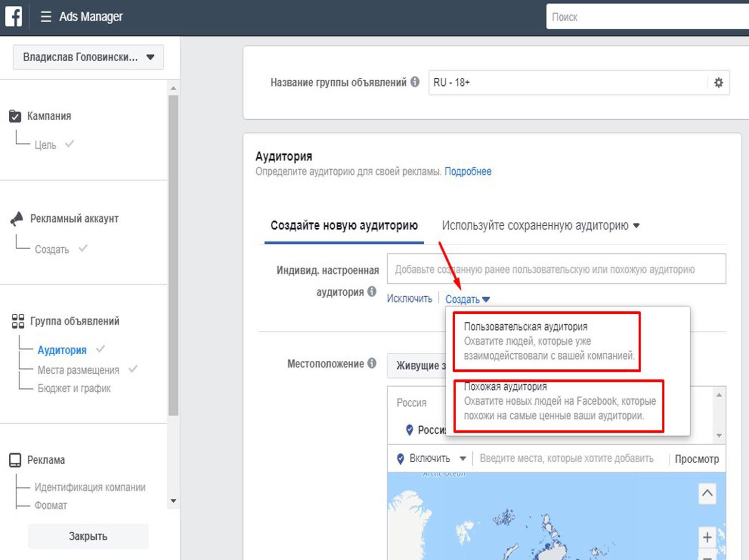The width and height of the screenshot is (749, 560).
Task: Collapse the map with the up chevron button
Action: (x=707, y=493)
